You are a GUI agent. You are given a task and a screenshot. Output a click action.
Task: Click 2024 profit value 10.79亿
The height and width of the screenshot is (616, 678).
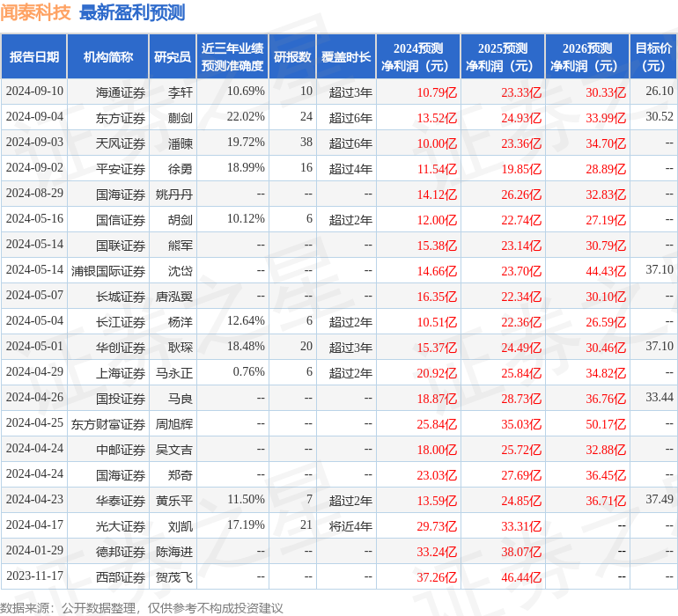click(x=437, y=92)
